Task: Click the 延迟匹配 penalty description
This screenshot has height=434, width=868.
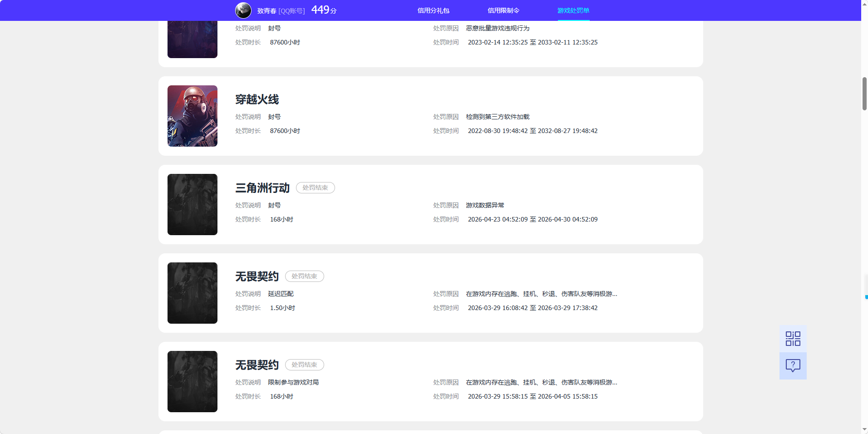Action: coord(281,294)
